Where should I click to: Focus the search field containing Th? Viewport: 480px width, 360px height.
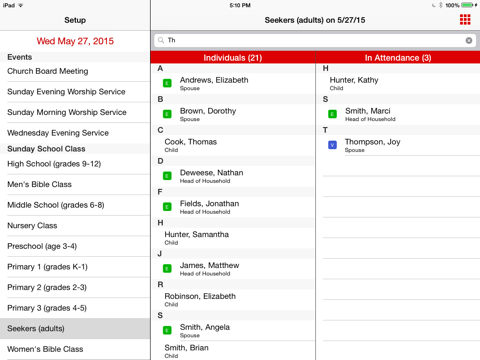click(x=315, y=40)
